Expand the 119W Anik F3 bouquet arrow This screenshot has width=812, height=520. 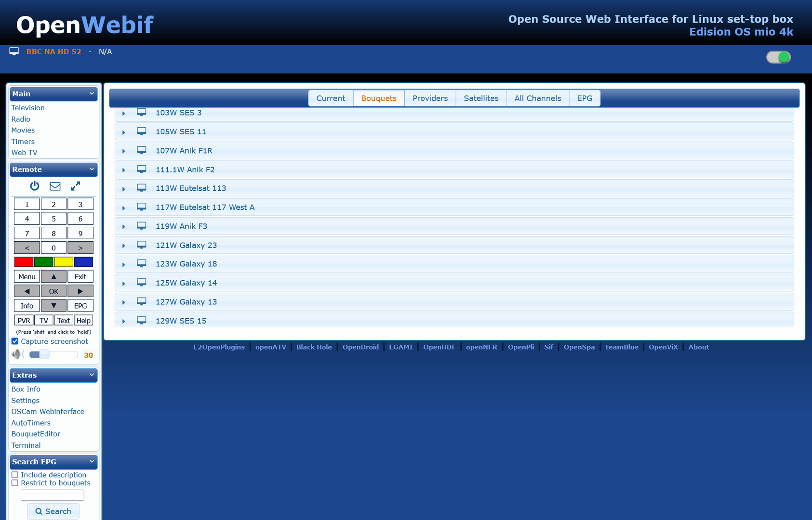(x=124, y=227)
